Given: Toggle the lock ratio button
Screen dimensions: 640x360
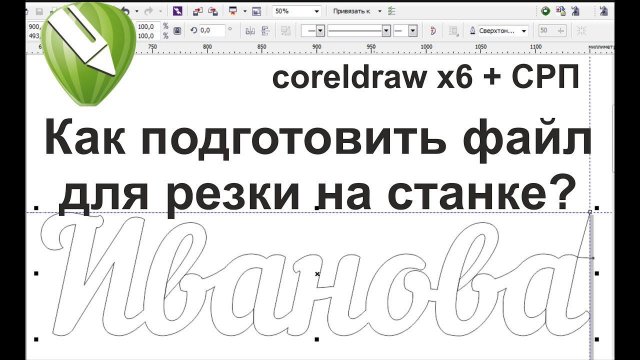Looking at the screenshot, I should 177,31.
